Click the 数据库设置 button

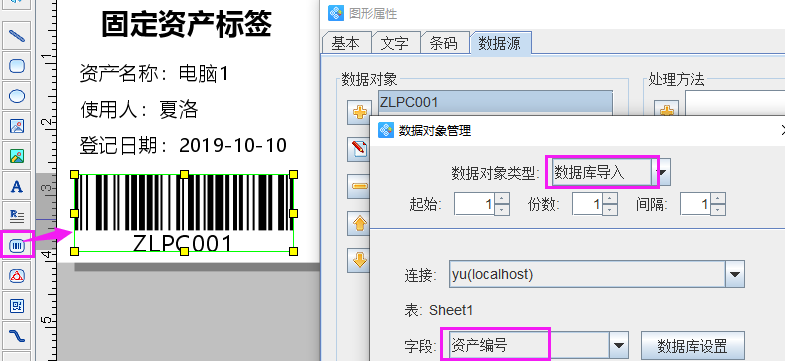(x=692, y=346)
